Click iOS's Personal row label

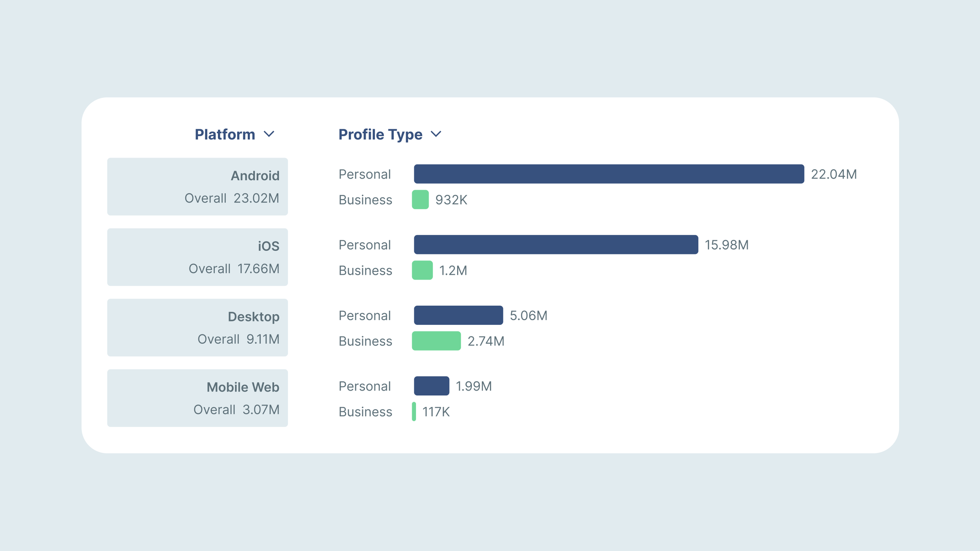click(x=365, y=245)
